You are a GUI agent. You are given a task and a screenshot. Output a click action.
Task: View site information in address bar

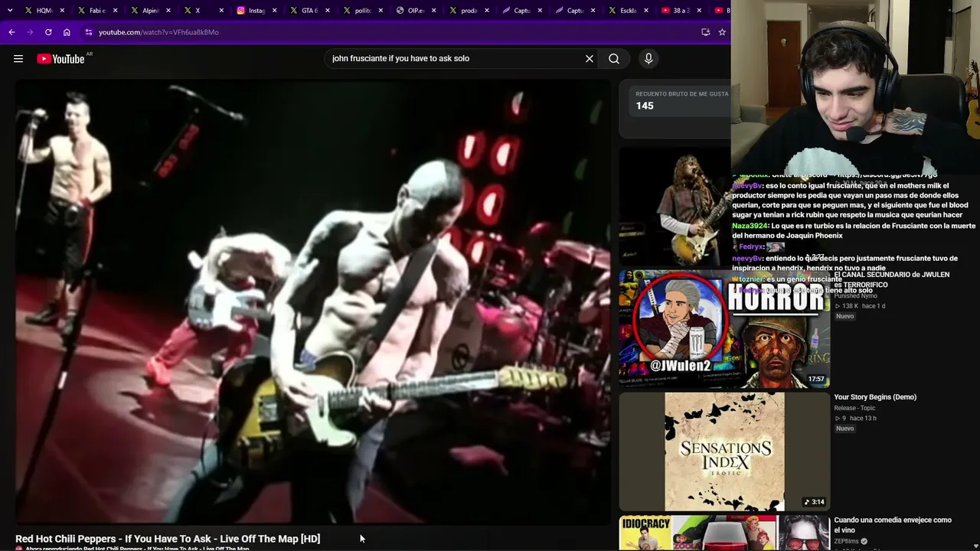click(88, 32)
